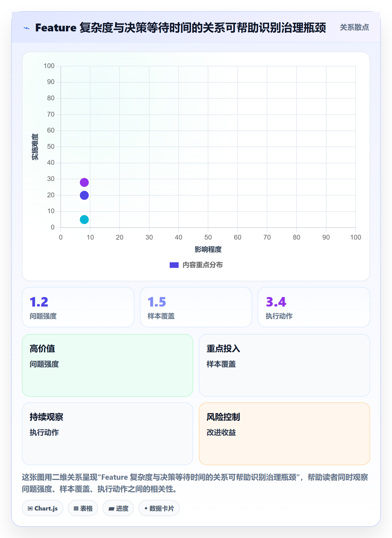The image size is (392, 538).
Task: Click the 进度 chip's bar icon
Action: (111, 509)
